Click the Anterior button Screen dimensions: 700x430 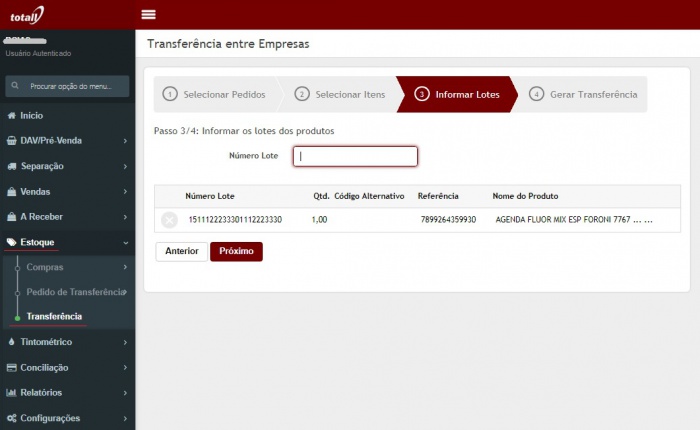[182, 251]
